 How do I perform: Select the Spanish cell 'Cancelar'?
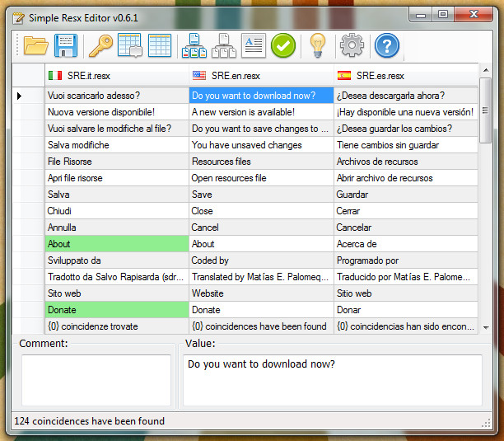[x=406, y=228]
